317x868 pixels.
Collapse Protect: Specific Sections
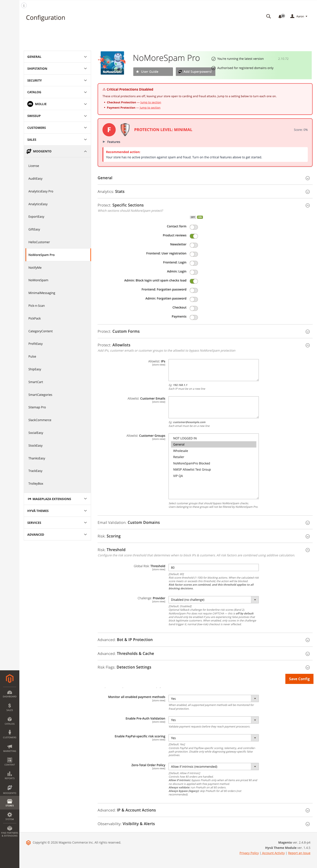205,205
